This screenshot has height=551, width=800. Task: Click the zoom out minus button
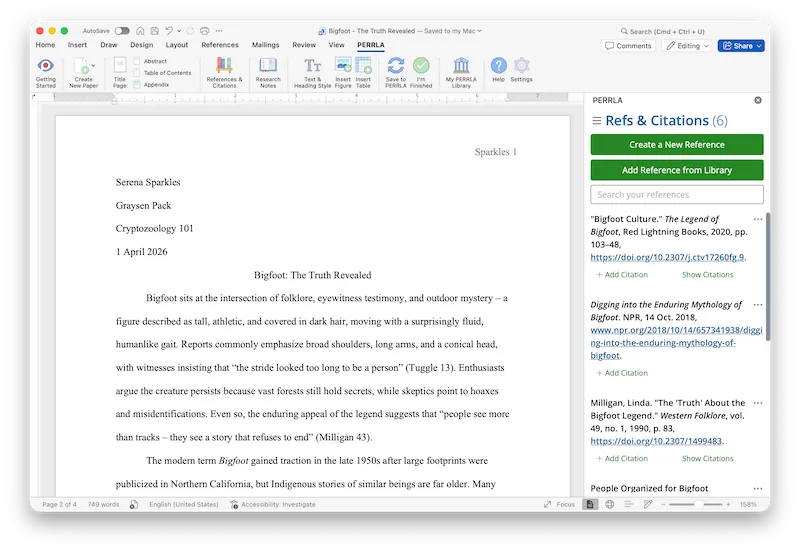pos(663,504)
